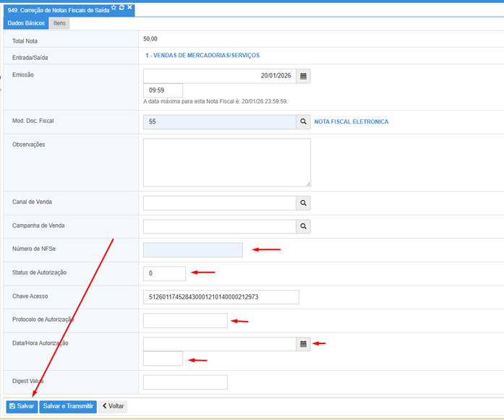This screenshot has width=504, height=420.
Task: Search Mod. Doc. Fiscal with magnifier icon
Action: tap(303, 121)
